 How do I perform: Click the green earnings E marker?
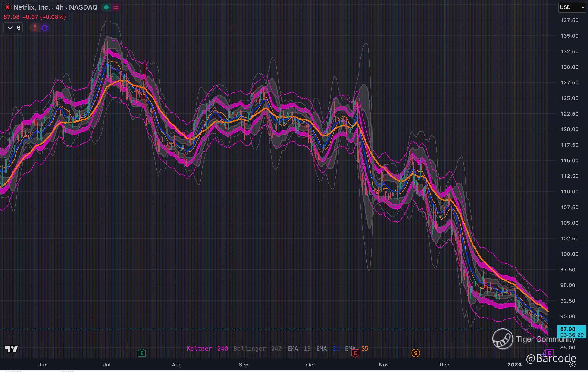coord(142,353)
